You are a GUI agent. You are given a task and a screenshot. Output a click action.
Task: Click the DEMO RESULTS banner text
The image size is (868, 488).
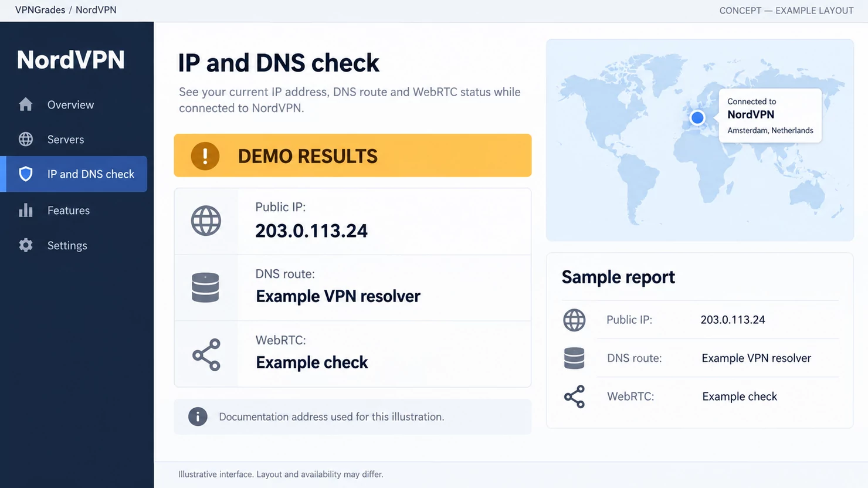pyautogui.click(x=308, y=156)
